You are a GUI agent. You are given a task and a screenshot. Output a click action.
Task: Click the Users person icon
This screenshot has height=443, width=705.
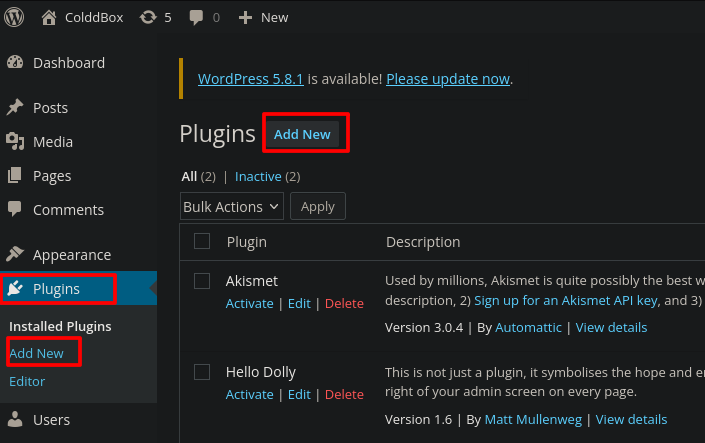[x=15, y=420]
